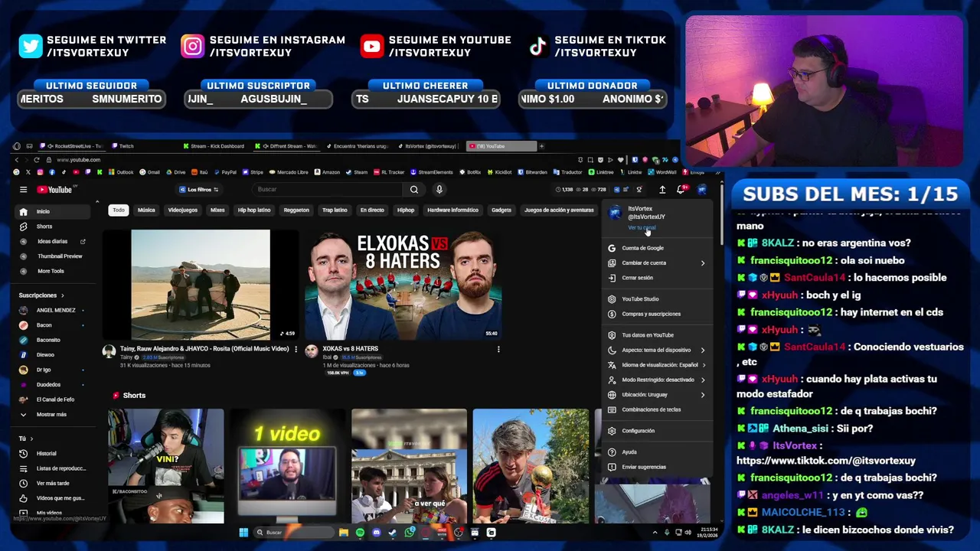Image resolution: width=980 pixels, height=551 pixels.
Task: Expand subscriptions with Mostrar más
Action: coord(54,415)
